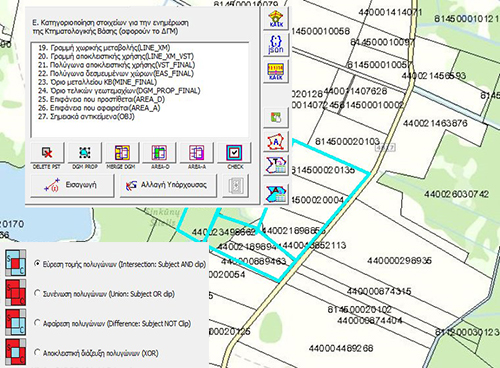Select list item 25 AREA_D

101,99
